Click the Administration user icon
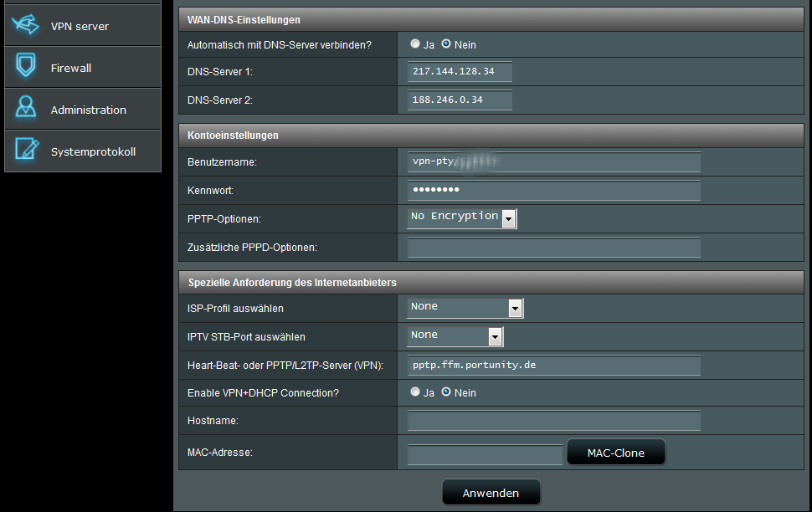This screenshot has width=812, height=512. pos(25,109)
